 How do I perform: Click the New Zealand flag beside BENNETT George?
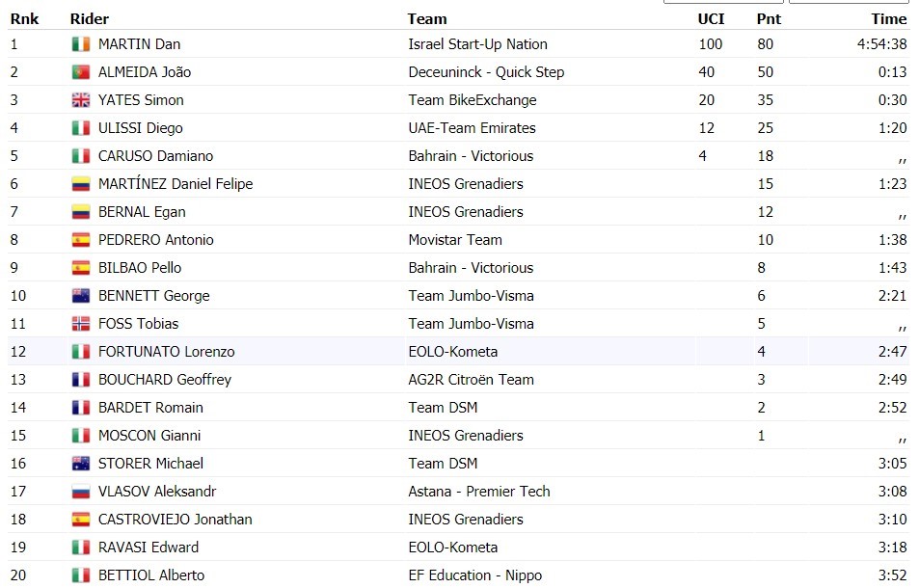(x=81, y=296)
